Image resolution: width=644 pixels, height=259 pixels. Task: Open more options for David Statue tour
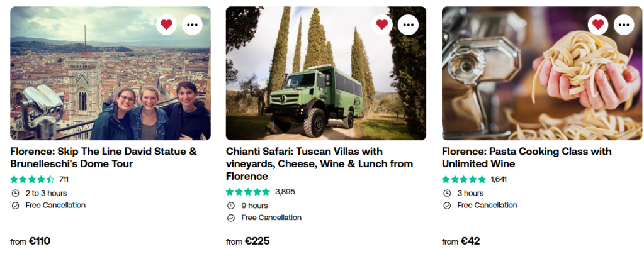coord(192,25)
